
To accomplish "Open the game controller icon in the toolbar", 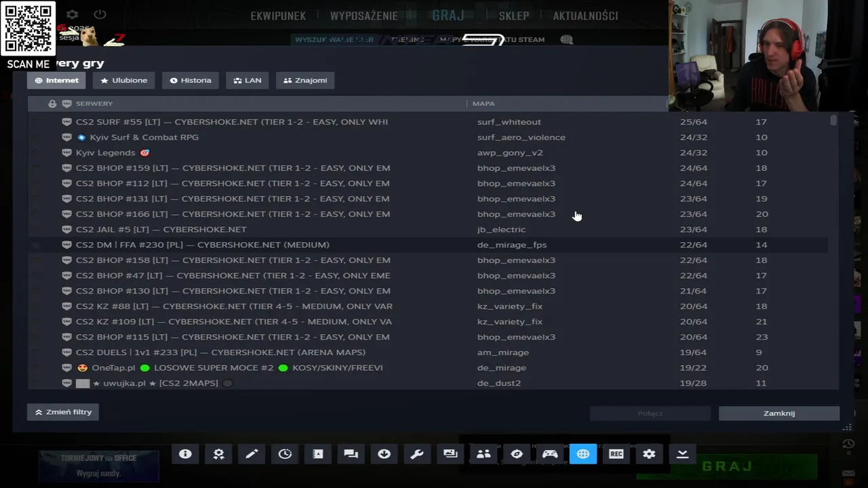I will pyautogui.click(x=550, y=454).
